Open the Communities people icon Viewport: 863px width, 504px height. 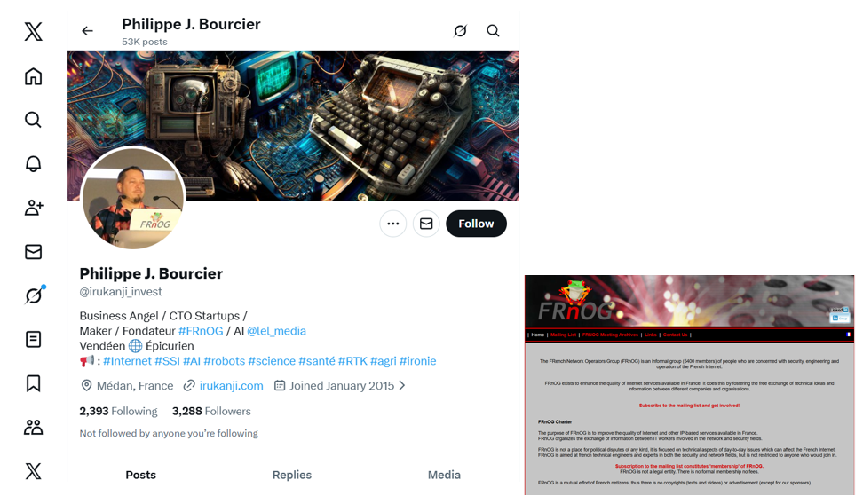point(33,427)
